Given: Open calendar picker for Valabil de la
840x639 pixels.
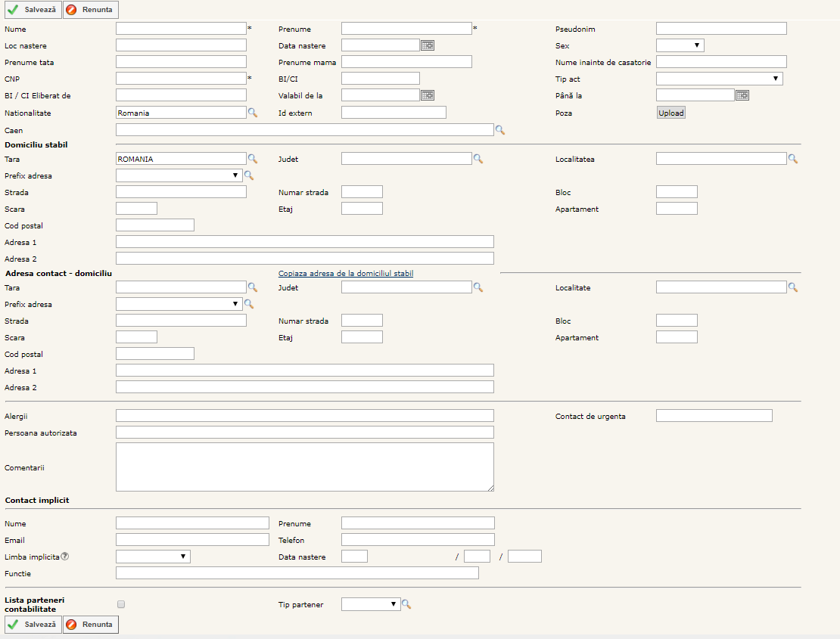Looking at the screenshot, I should click(428, 95).
